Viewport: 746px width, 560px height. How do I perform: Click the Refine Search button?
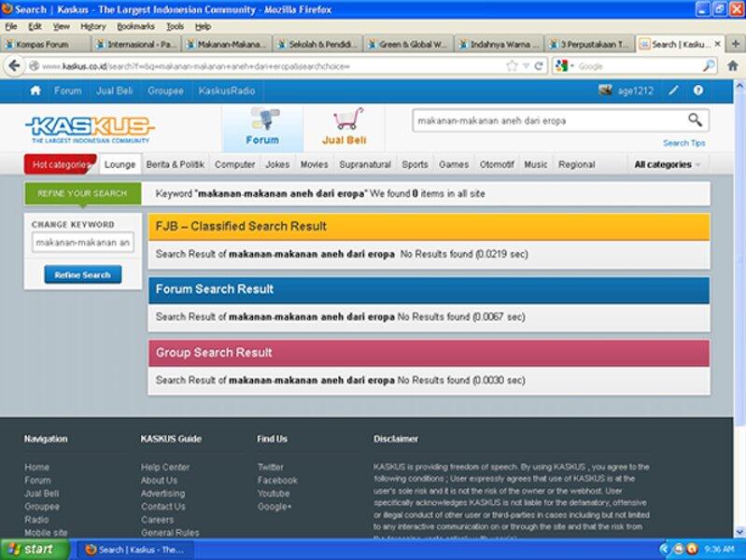pyautogui.click(x=83, y=274)
